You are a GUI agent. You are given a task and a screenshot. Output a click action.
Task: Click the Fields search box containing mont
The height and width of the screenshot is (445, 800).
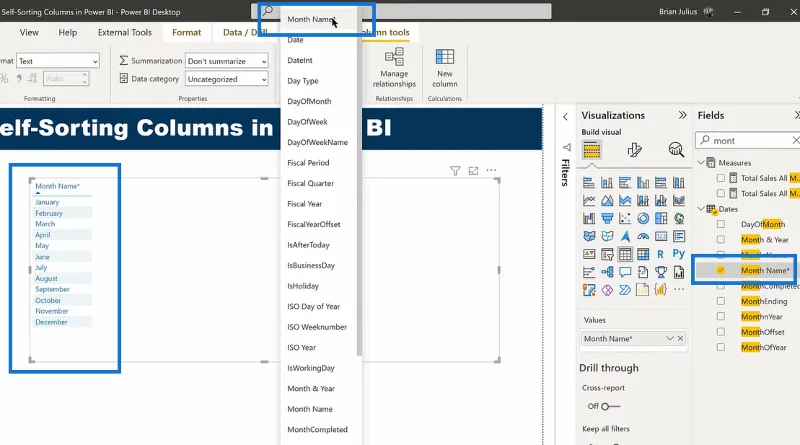click(x=745, y=140)
